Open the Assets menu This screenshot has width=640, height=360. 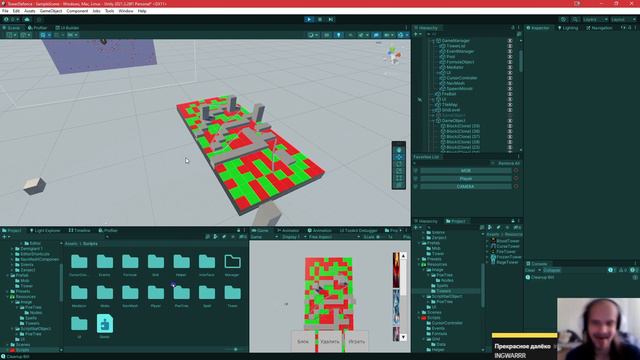pyautogui.click(x=29, y=11)
